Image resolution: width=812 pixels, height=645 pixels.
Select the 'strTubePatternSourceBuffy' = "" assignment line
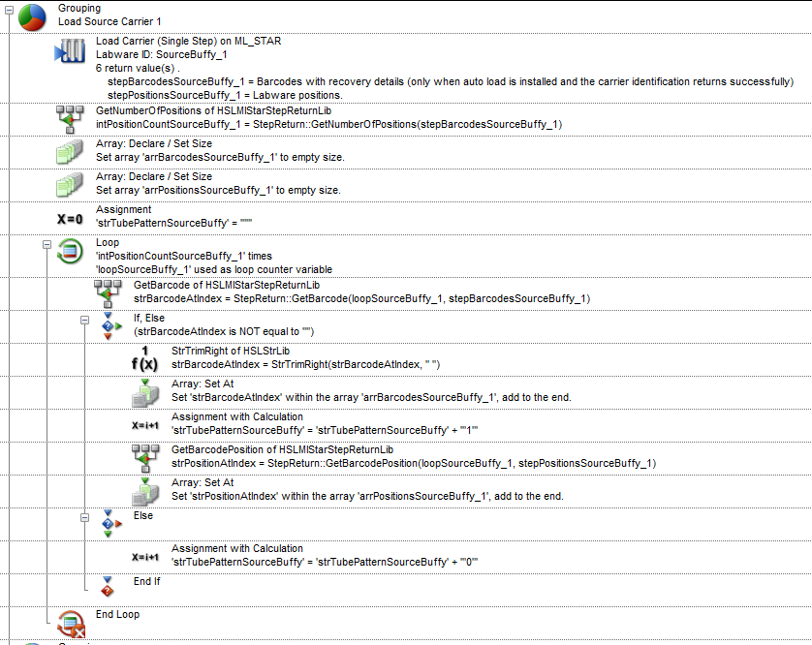[174, 223]
